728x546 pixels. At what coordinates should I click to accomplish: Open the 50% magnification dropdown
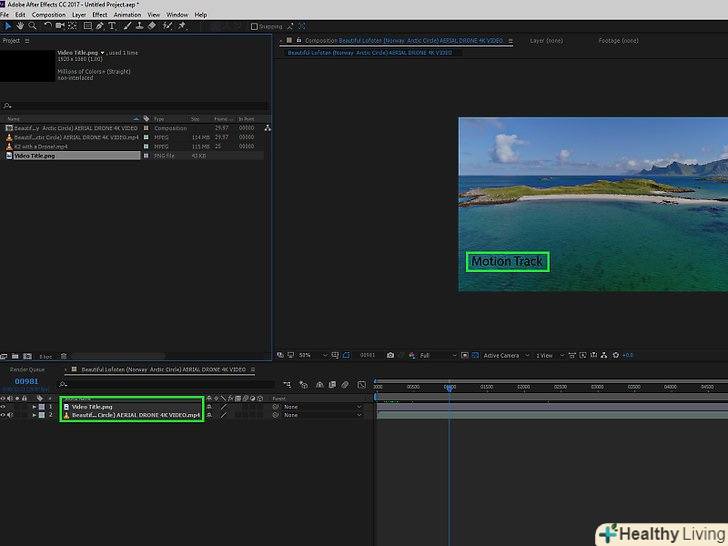tap(308, 355)
